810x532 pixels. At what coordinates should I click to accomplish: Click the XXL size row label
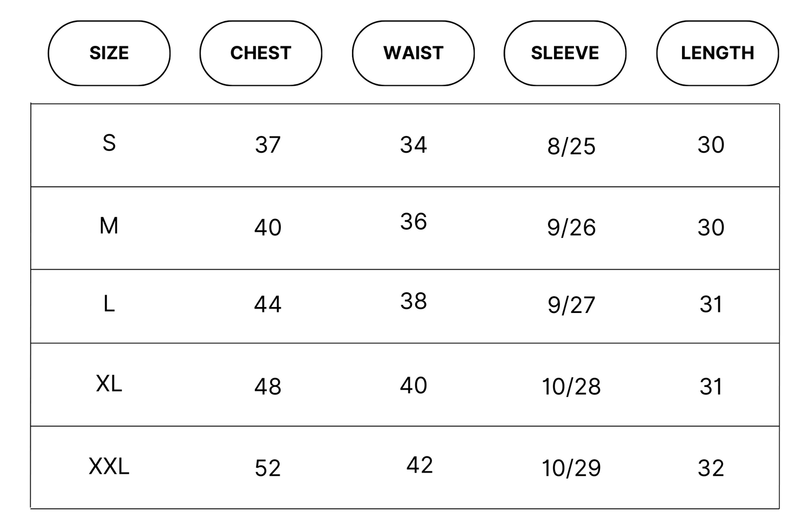109,466
